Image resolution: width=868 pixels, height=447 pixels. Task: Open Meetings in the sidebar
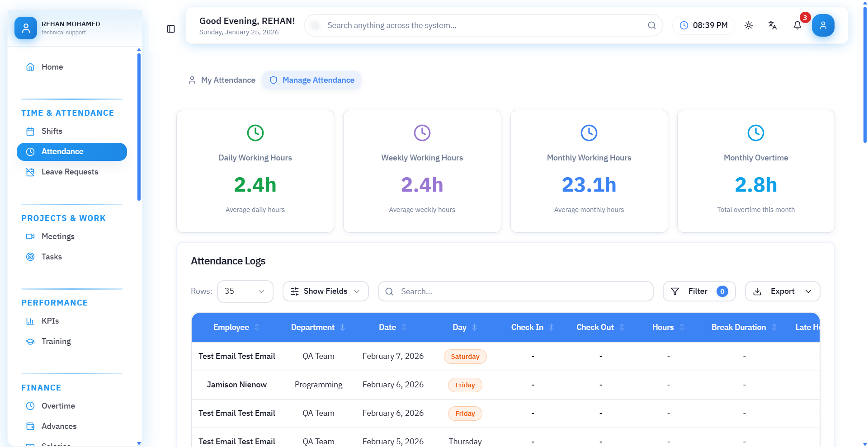point(58,236)
